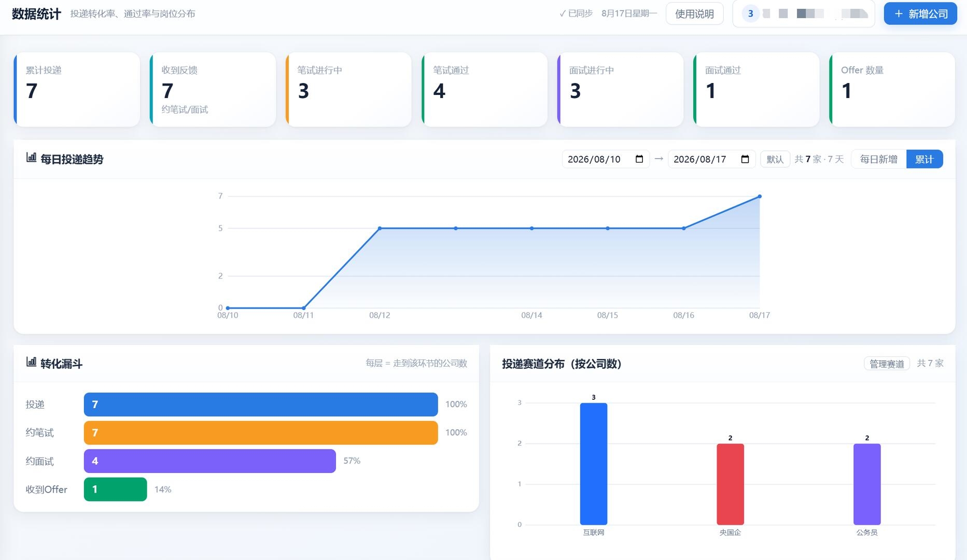Screen dimensions: 967x560
Task: Reset date range with 默认 button
Action: [775, 159]
